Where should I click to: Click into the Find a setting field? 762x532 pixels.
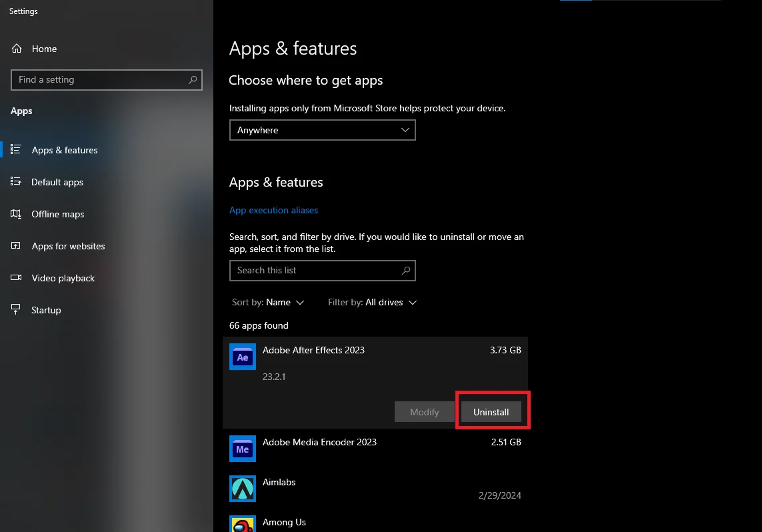coord(107,80)
